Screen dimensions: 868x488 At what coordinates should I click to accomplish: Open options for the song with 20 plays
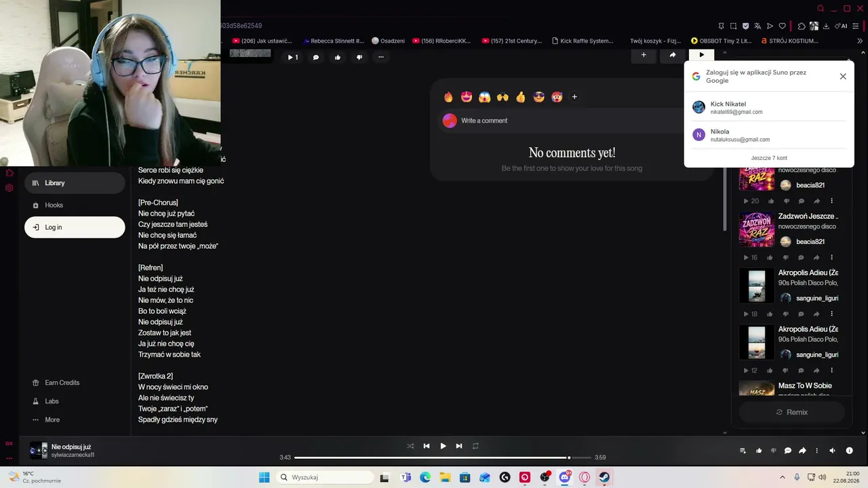831,201
